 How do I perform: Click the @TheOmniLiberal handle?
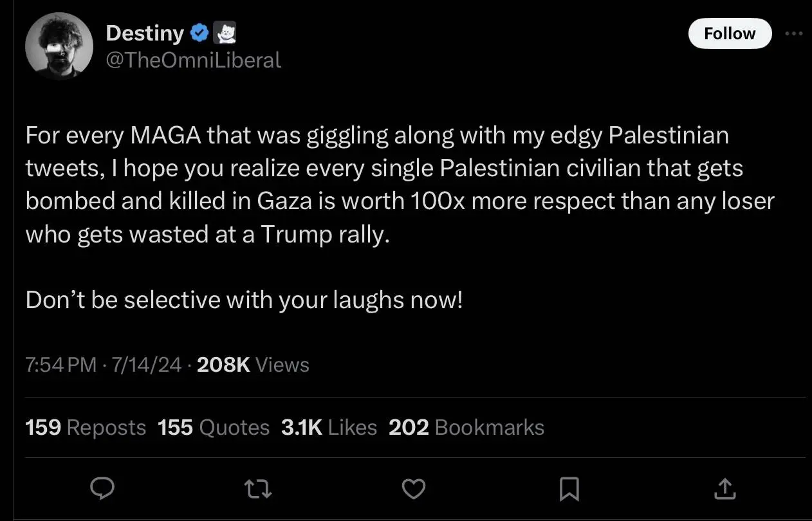pos(193,60)
